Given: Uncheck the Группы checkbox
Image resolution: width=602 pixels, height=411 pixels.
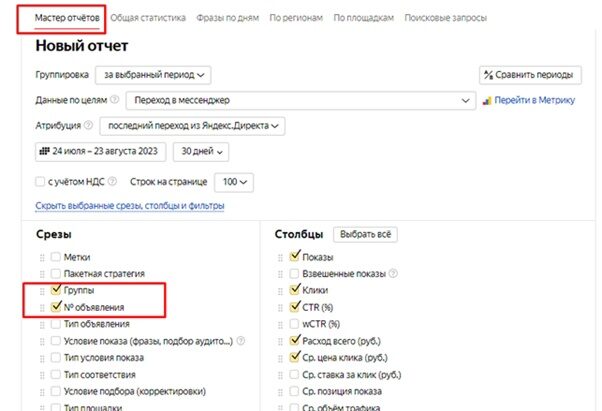Looking at the screenshot, I should (55, 291).
